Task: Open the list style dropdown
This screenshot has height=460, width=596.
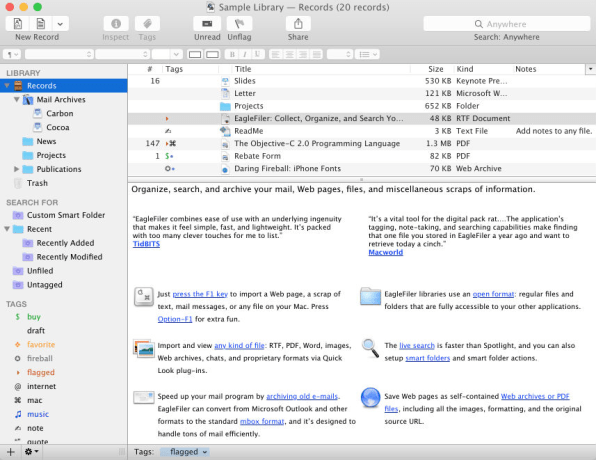Action: coord(368,54)
